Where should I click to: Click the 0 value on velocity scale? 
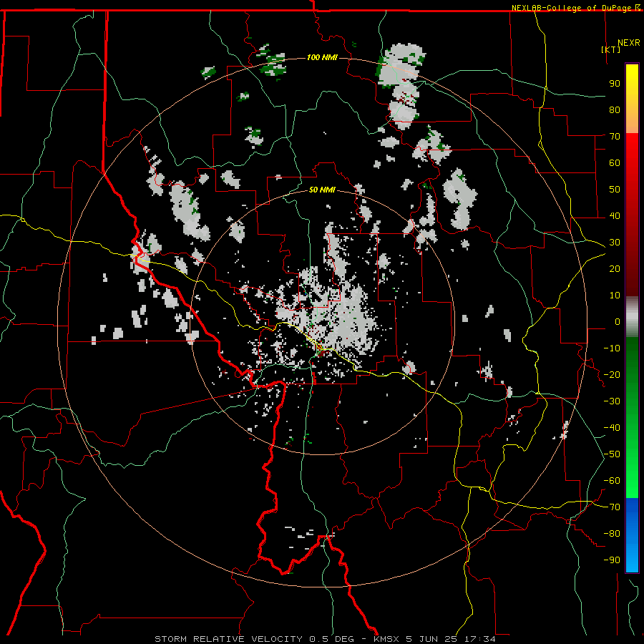[618, 322]
